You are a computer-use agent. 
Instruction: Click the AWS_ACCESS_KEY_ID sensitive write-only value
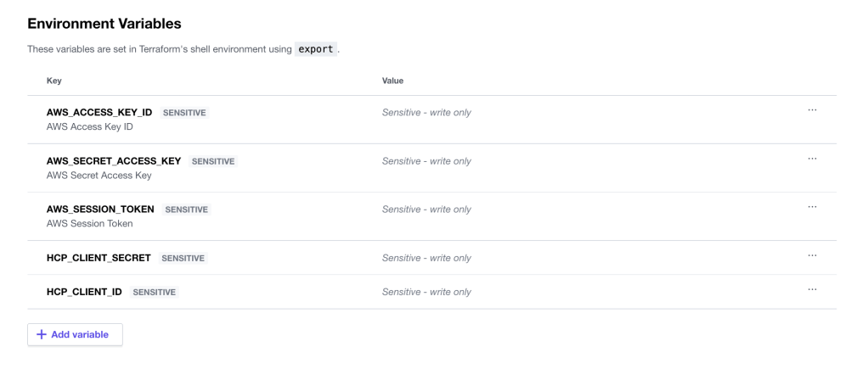[426, 112]
